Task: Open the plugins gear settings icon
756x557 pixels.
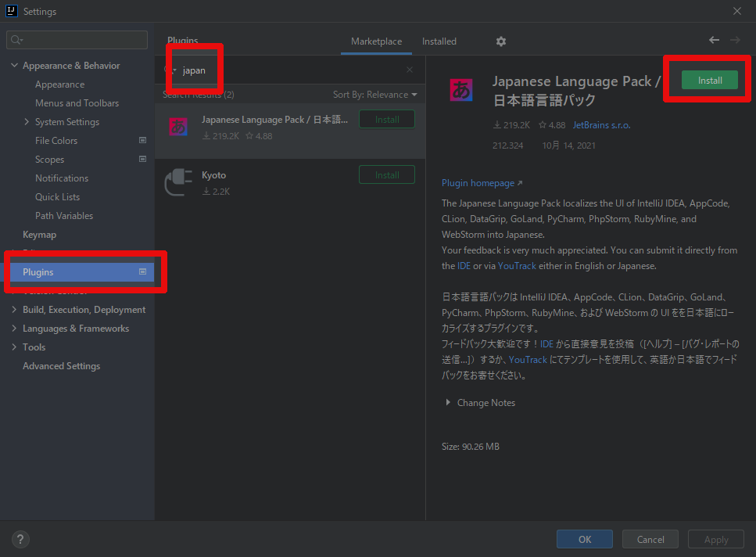Action: [x=501, y=41]
